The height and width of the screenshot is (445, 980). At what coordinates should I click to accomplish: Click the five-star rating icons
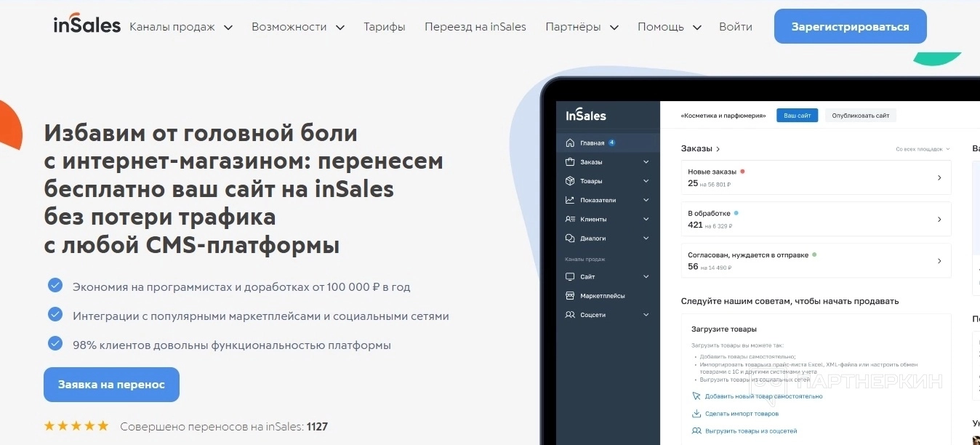76,426
